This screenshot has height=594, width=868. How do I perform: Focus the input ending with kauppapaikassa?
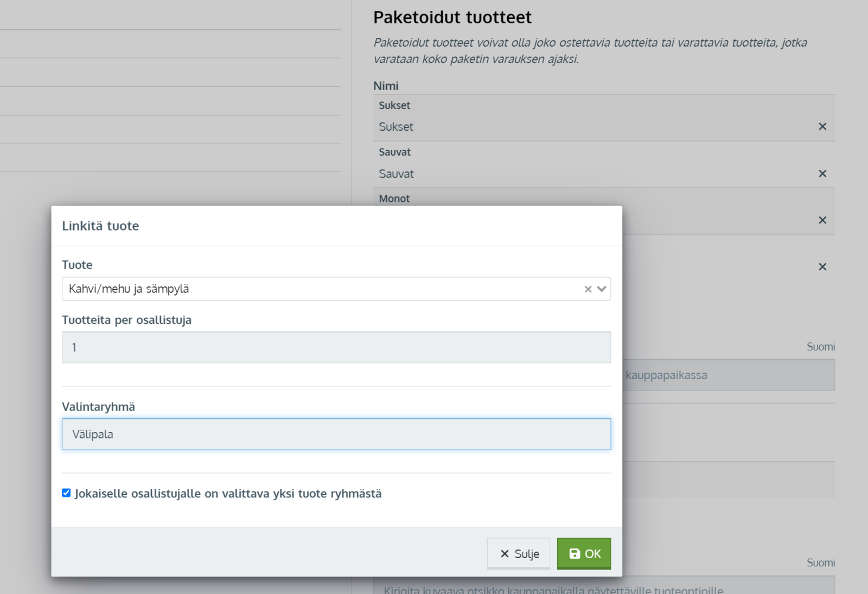click(727, 375)
